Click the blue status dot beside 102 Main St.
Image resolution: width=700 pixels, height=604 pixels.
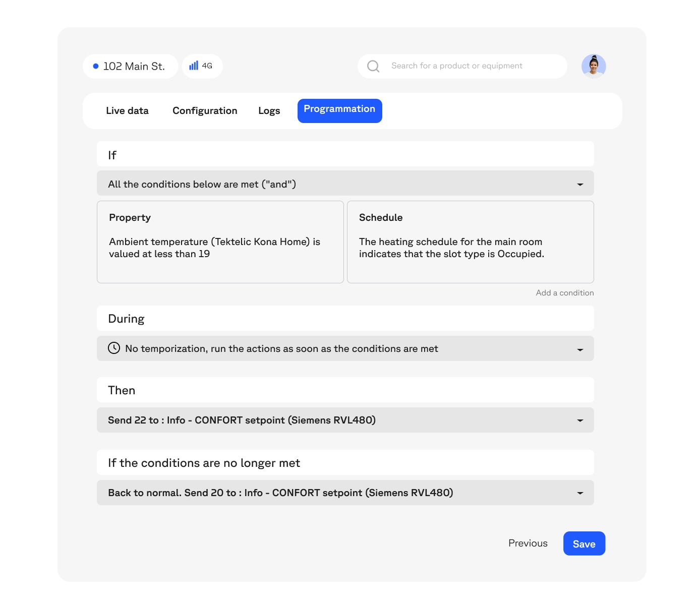(96, 66)
